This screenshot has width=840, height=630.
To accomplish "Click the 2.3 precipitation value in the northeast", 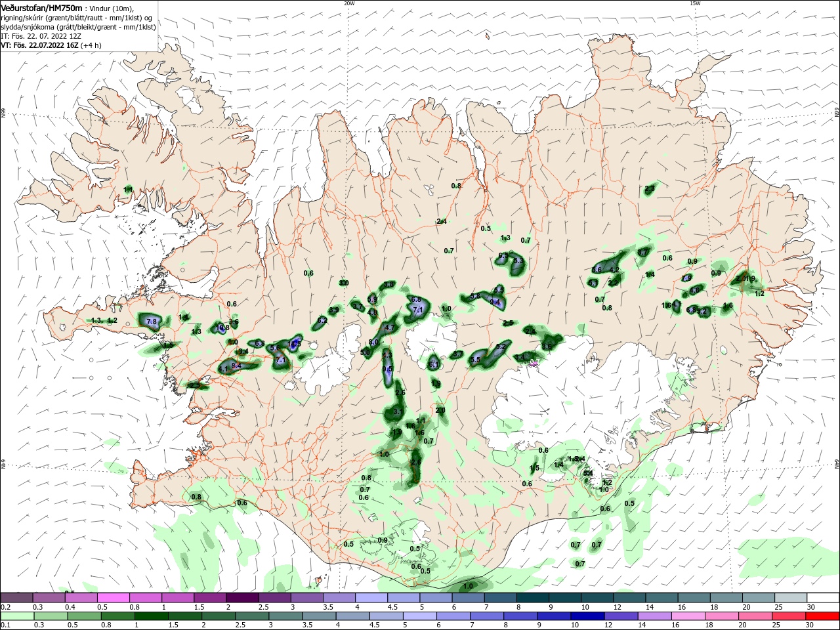I will point(650,189).
